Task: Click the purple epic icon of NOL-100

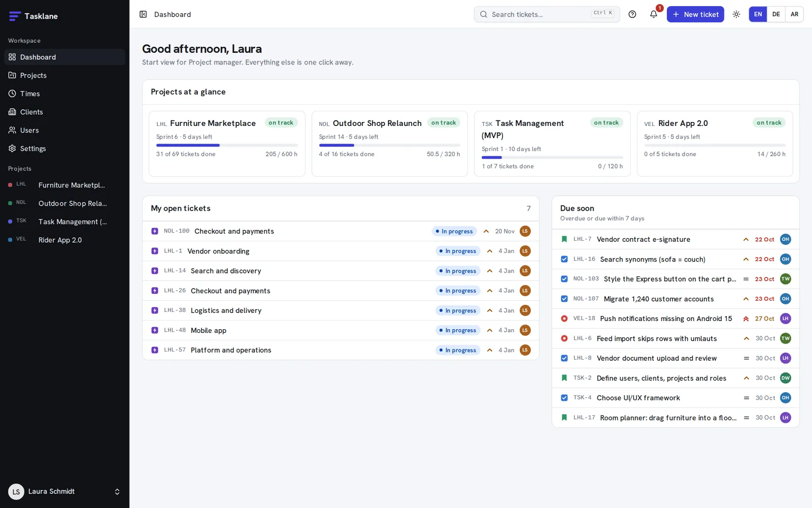Action: (155, 231)
